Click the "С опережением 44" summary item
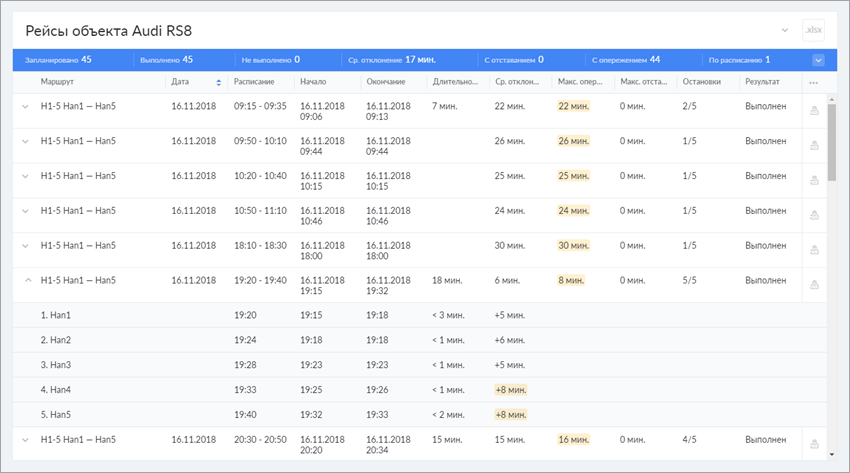This screenshot has width=850, height=473. point(625,60)
